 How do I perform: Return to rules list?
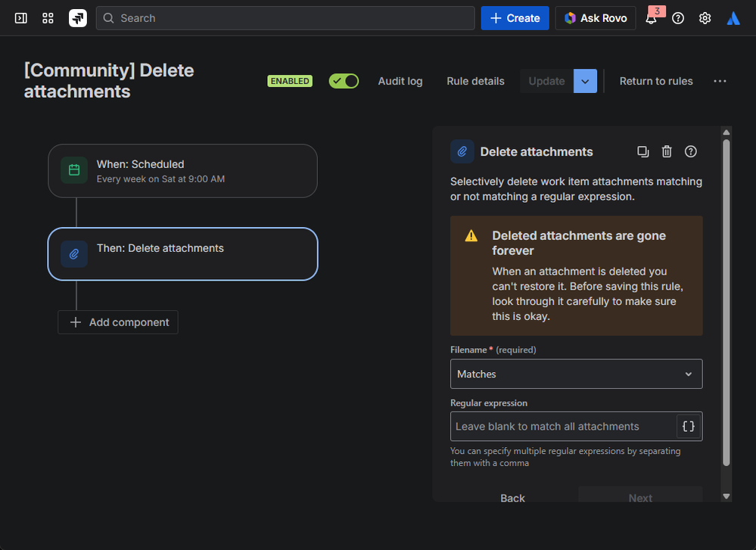pos(655,81)
